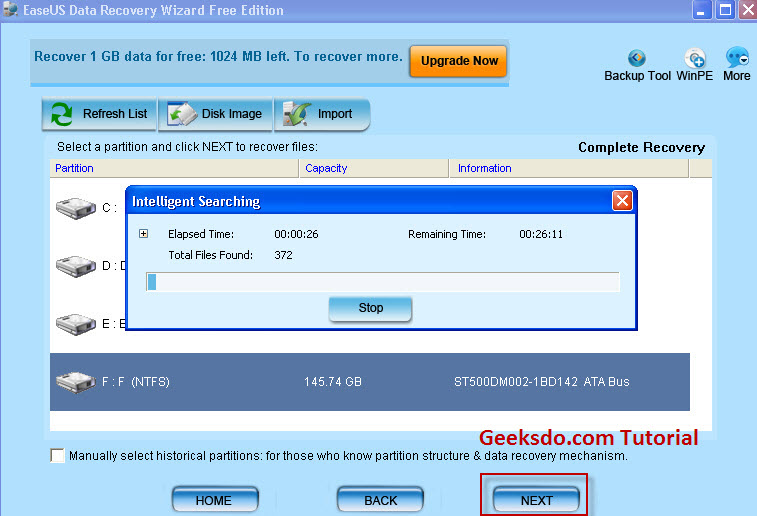Viewport: 757px width, 516px height.
Task: Minimize the EaseUS window
Action: [702, 10]
